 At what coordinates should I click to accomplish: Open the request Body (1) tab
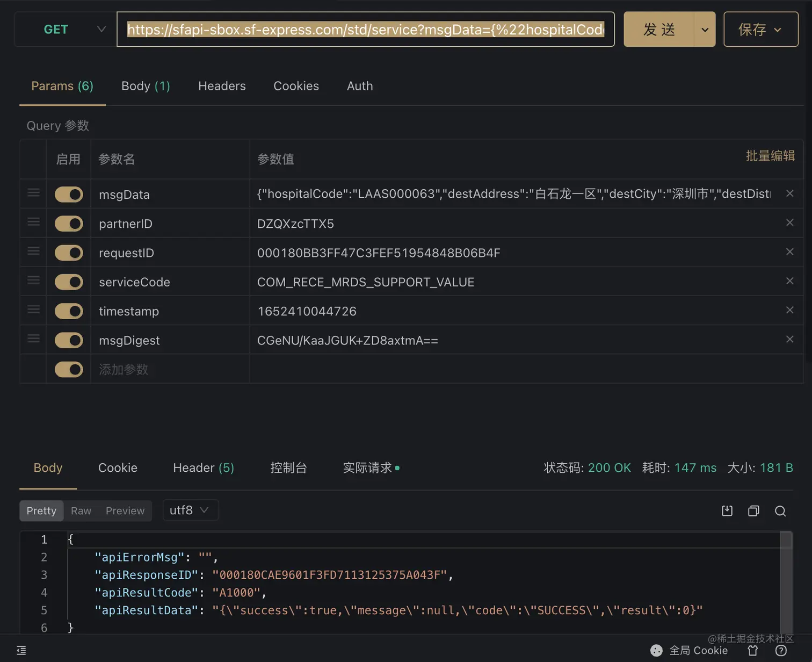pyautogui.click(x=146, y=86)
